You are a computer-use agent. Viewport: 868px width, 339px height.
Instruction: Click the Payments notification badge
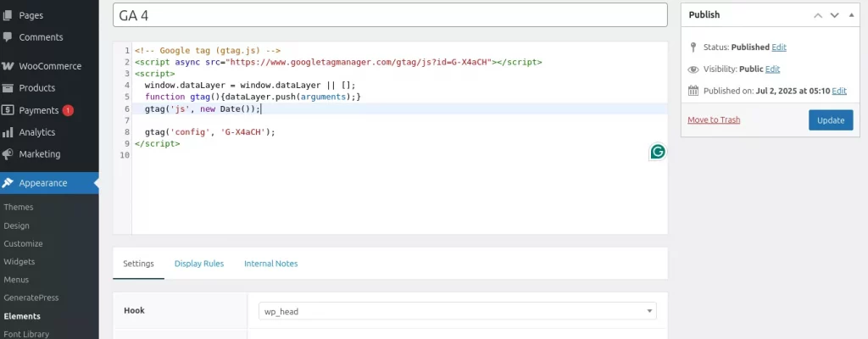[x=68, y=110]
